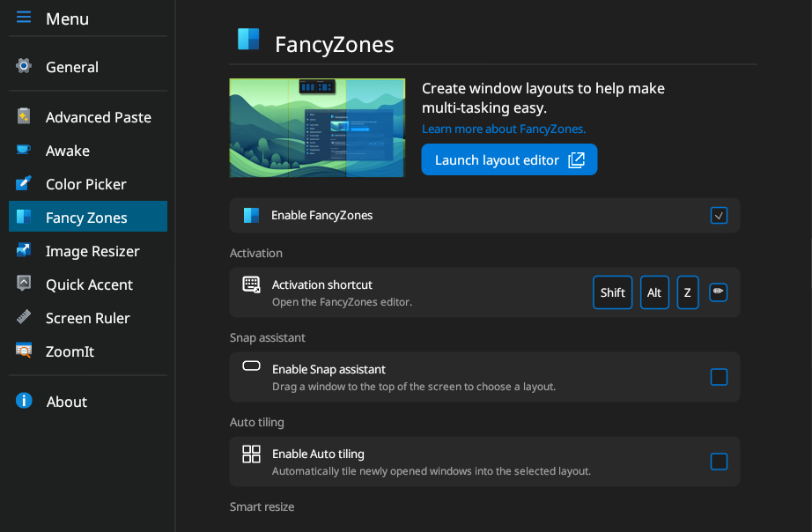The height and width of the screenshot is (532, 812).
Task: Click the About info icon
Action: click(x=24, y=401)
